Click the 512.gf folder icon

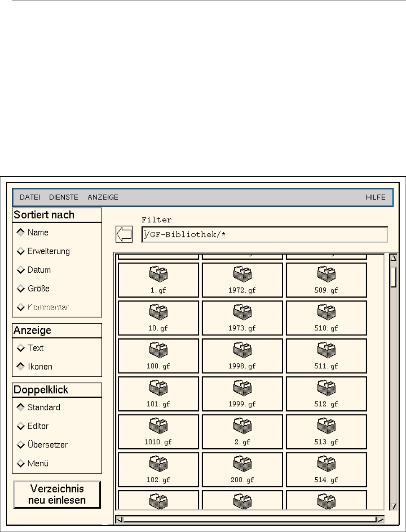pos(326,388)
